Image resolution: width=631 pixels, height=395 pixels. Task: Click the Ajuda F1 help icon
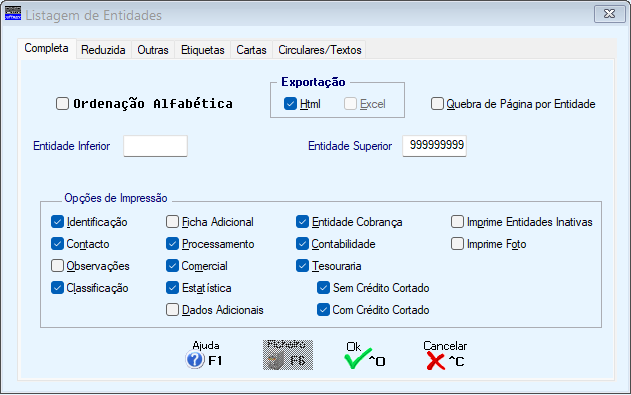195,360
